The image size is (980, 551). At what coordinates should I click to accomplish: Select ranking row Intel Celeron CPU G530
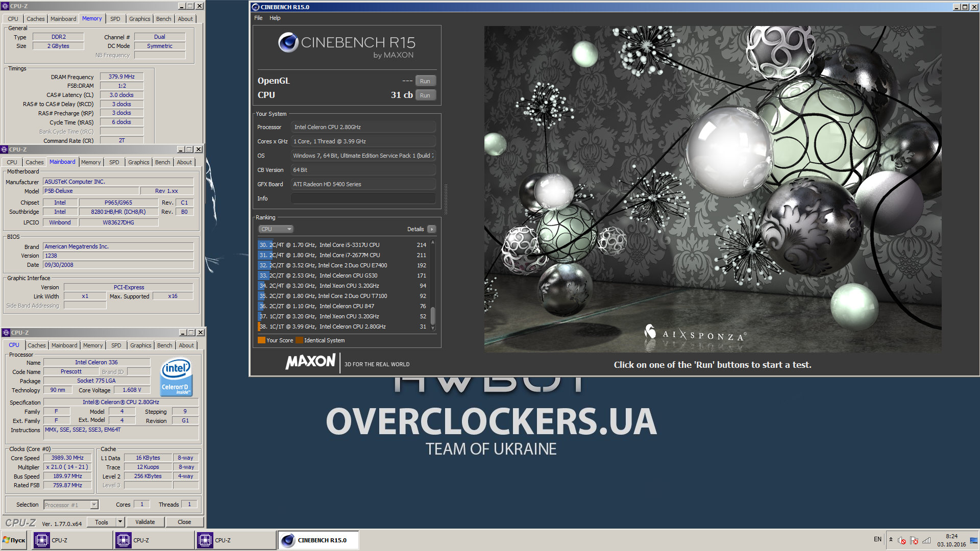[x=342, y=275]
